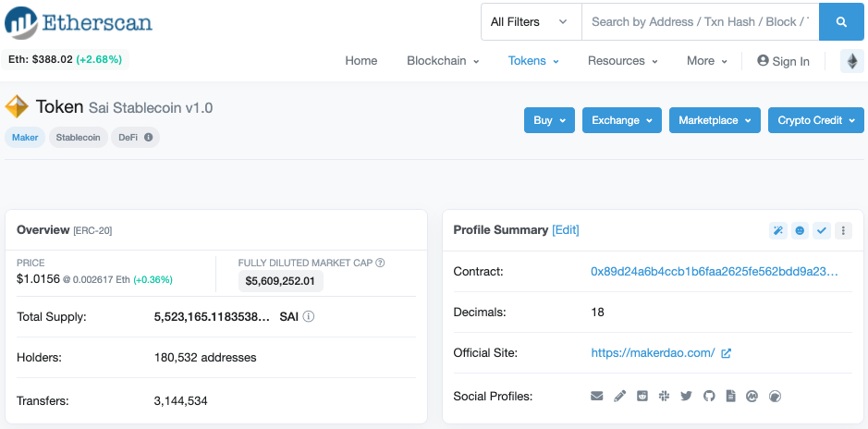Expand the All Filters dropdown
The image size is (868, 429).
click(x=531, y=22)
